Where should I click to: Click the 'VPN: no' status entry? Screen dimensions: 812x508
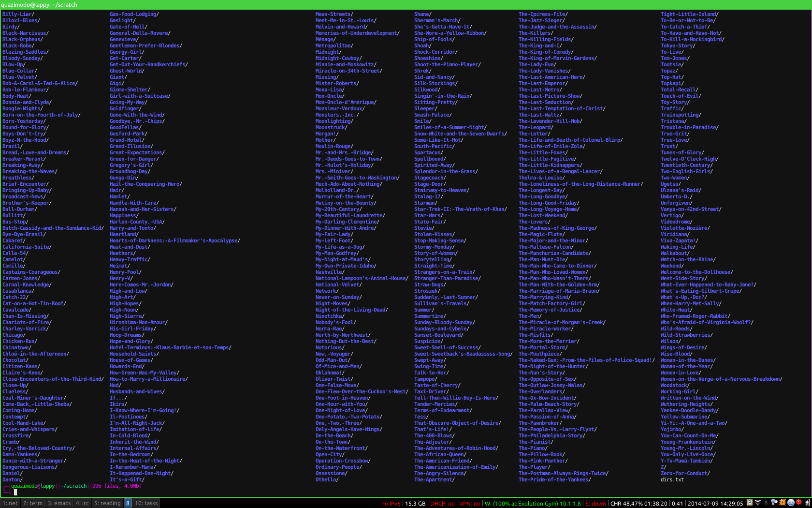tap(470, 504)
